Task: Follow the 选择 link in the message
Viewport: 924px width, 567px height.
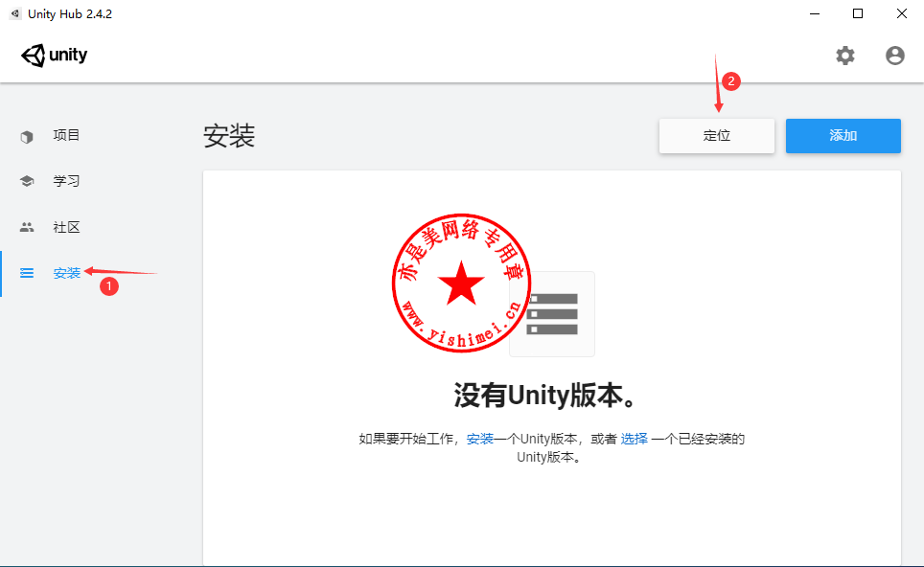Action: click(635, 439)
